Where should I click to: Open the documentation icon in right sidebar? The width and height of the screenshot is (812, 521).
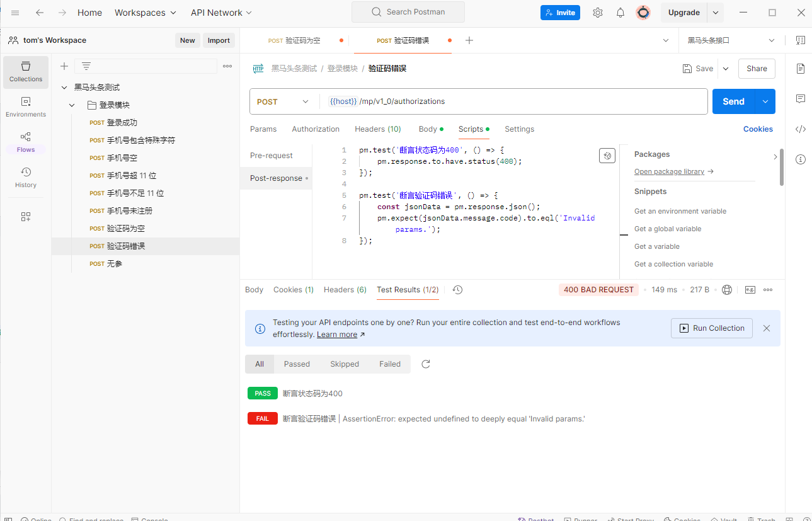[x=801, y=68]
